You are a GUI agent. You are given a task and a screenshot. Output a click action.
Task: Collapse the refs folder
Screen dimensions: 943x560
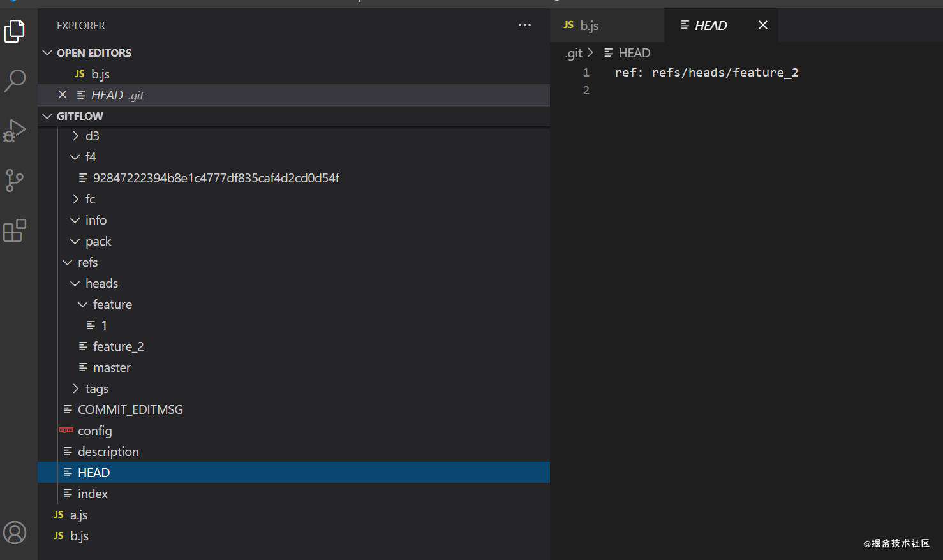point(293,262)
